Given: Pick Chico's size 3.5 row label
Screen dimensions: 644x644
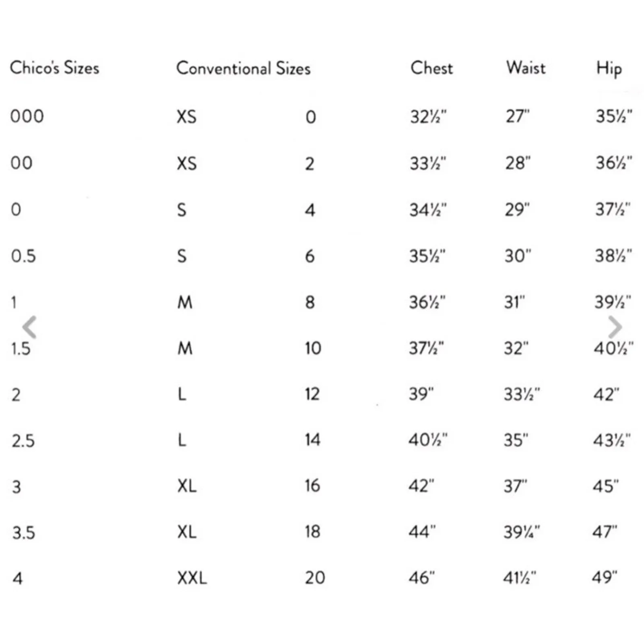Looking at the screenshot, I should [23, 533].
